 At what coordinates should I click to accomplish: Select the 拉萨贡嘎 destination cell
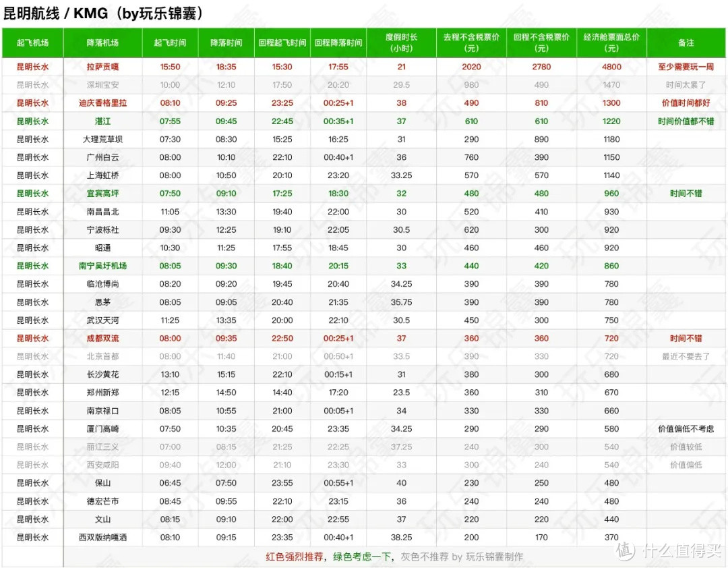pyautogui.click(x=102, y=67)
